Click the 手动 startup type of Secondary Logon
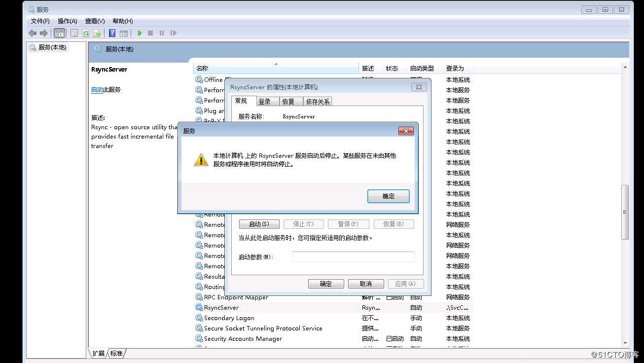644x363 pixels. pyautogui.click(x=416, y=318)
